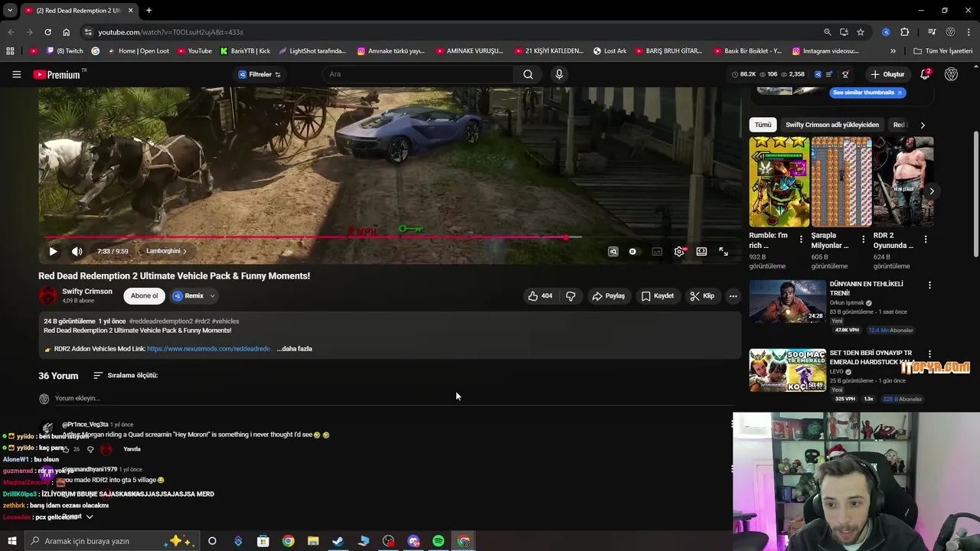
Task: Open the nexusmods mod link
Action: [208, 349]
